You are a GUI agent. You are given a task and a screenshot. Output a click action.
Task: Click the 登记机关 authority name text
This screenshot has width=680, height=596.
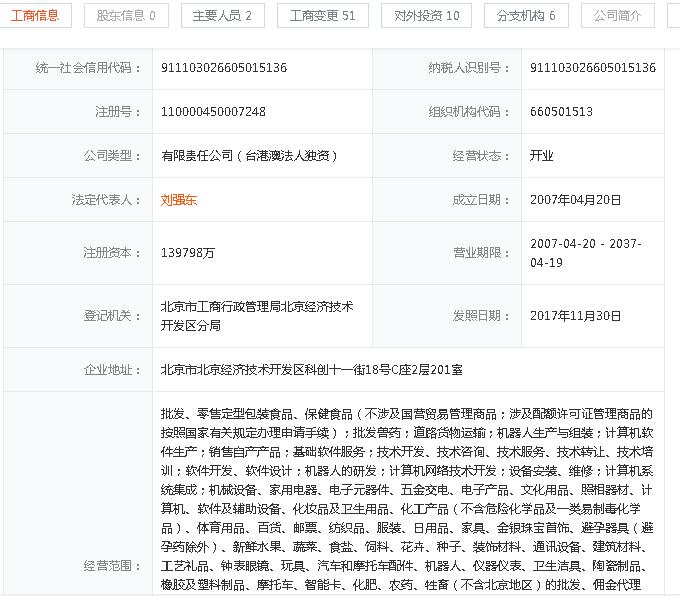coord(257,316)
